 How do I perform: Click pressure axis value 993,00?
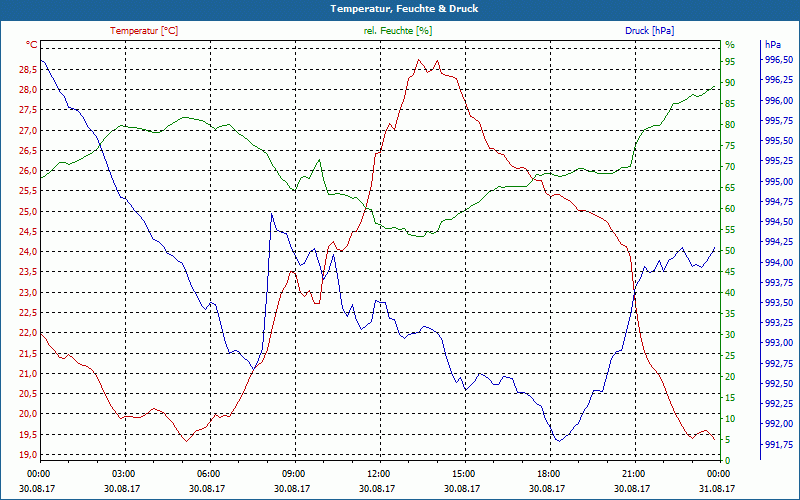point(779,343)
